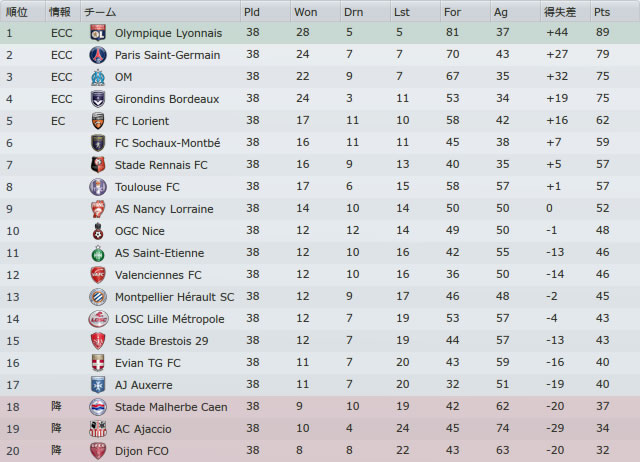Image resolution: width=640 pixels, height=462 pixels.
Task: Select the Evian TG FC crest
Action: (x=98, y=363)
